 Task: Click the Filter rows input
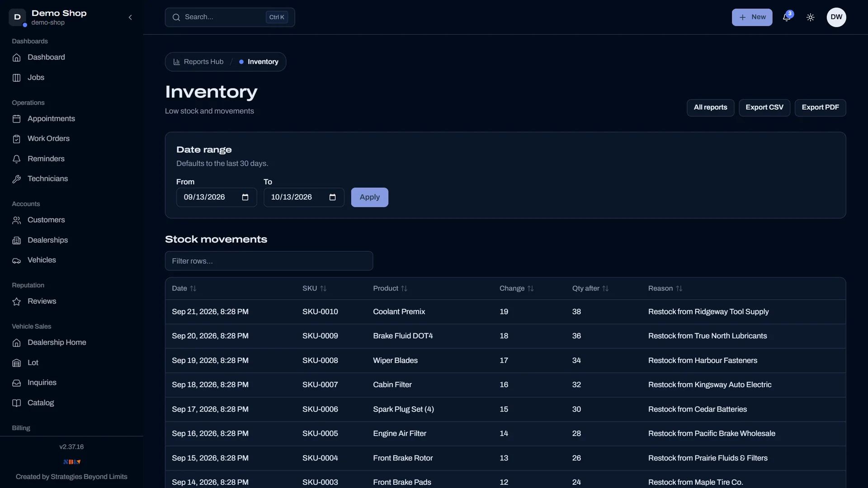pos(269,261)
